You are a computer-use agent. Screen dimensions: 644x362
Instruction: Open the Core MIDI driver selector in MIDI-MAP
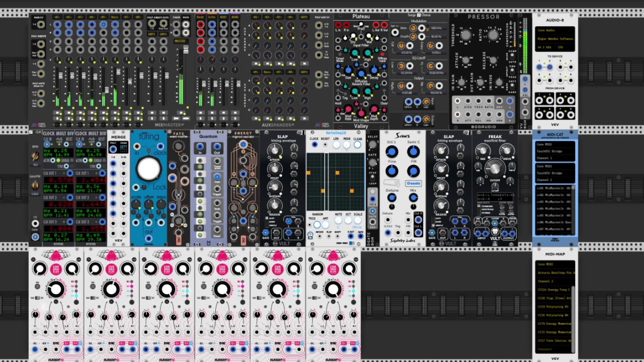(x=555, y=264)
